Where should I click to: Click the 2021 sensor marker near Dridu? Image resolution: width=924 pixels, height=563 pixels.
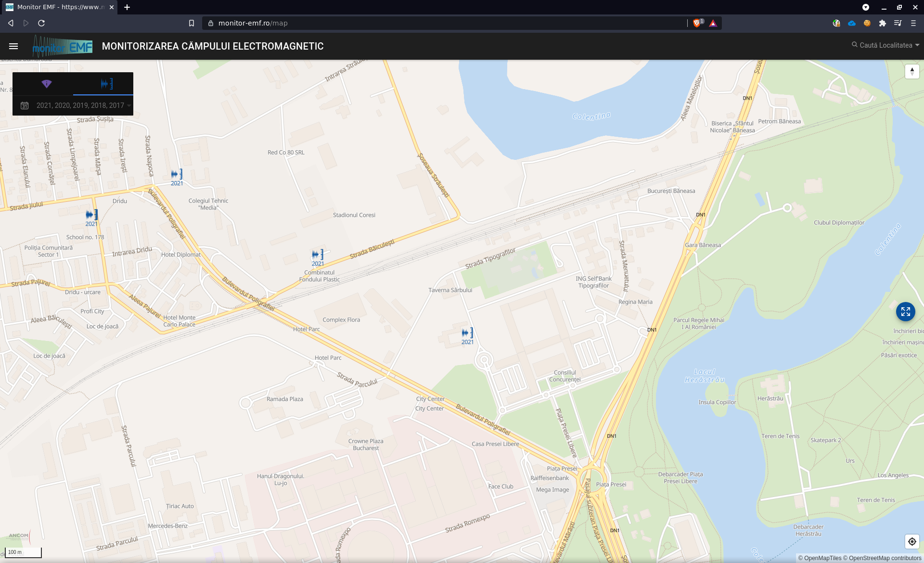91,215
